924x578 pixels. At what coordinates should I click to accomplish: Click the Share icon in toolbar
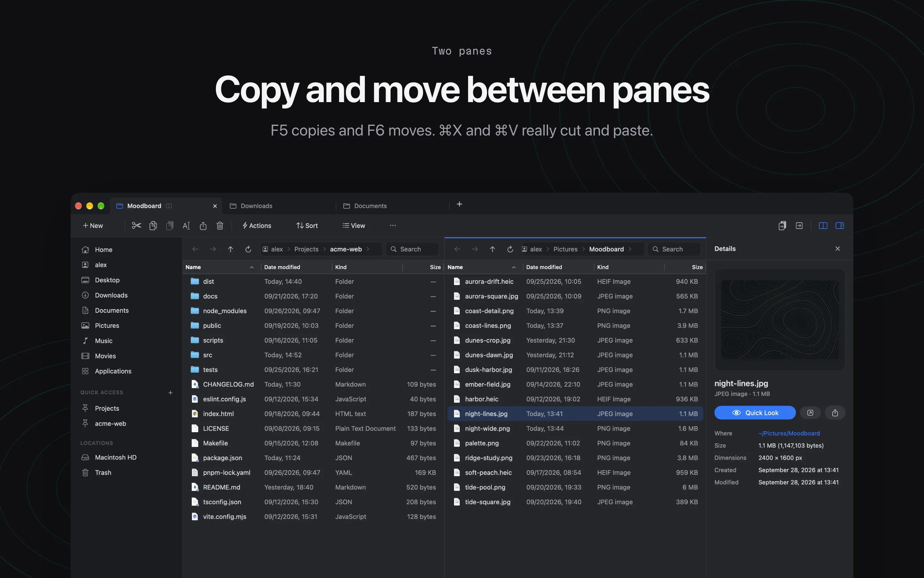click(203, 225)
